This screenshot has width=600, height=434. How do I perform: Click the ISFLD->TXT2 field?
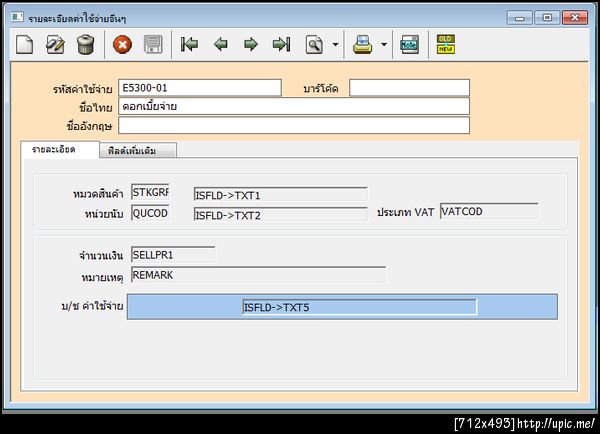[280, 215]
